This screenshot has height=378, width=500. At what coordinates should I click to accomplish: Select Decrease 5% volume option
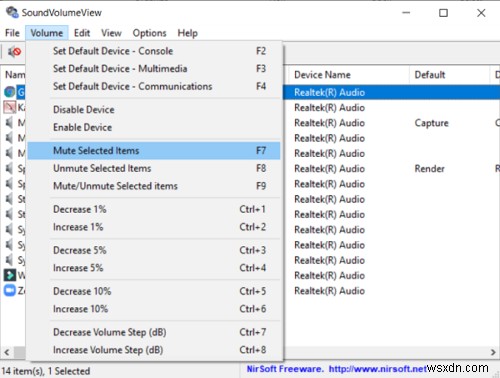point(154,250)
